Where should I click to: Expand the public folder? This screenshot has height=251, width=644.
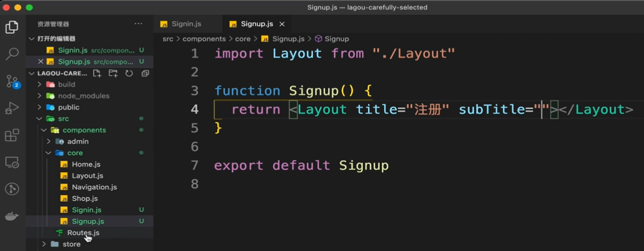[x=39, y=107]
